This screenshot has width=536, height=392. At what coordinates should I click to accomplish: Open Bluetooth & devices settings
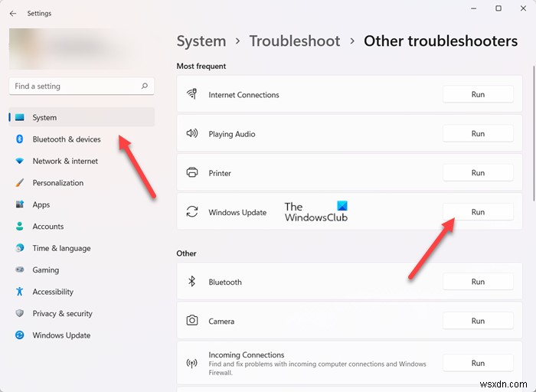pos(82,139)
